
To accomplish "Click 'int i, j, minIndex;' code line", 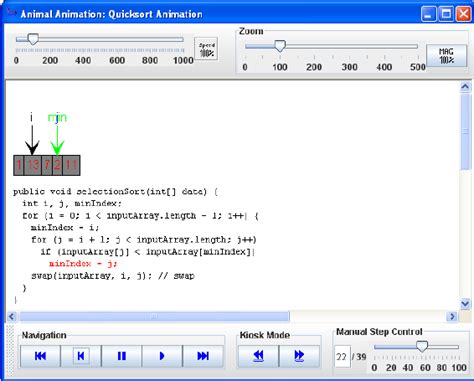I will [72, 203].
